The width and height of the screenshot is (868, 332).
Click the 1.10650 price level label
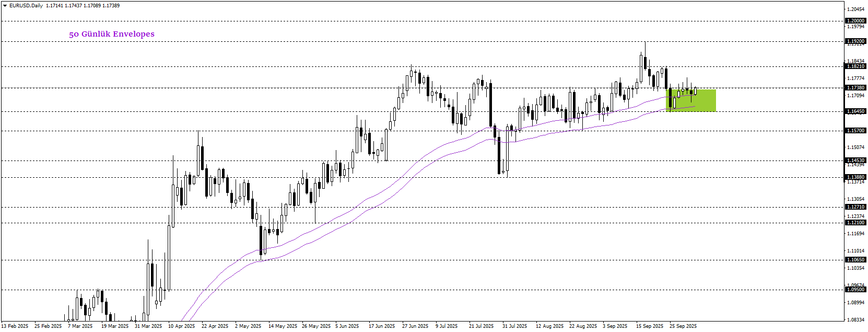(x=855, y=260)
